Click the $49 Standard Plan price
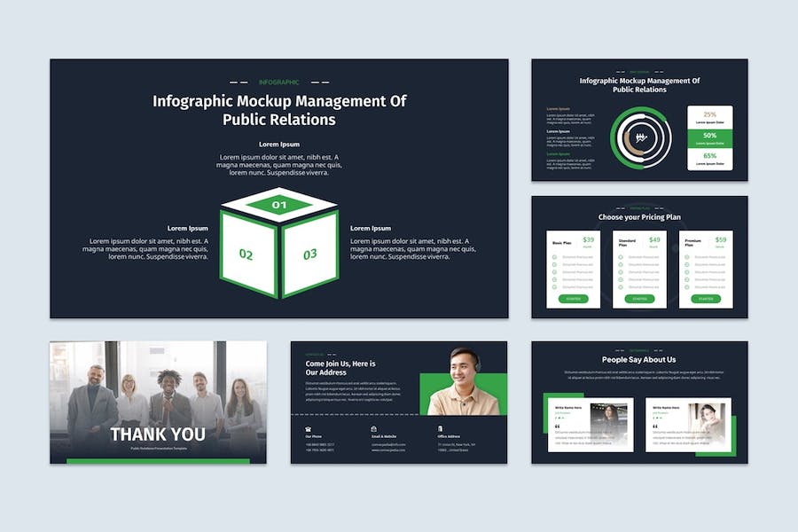The image size is (798, 532). (654, 239)
